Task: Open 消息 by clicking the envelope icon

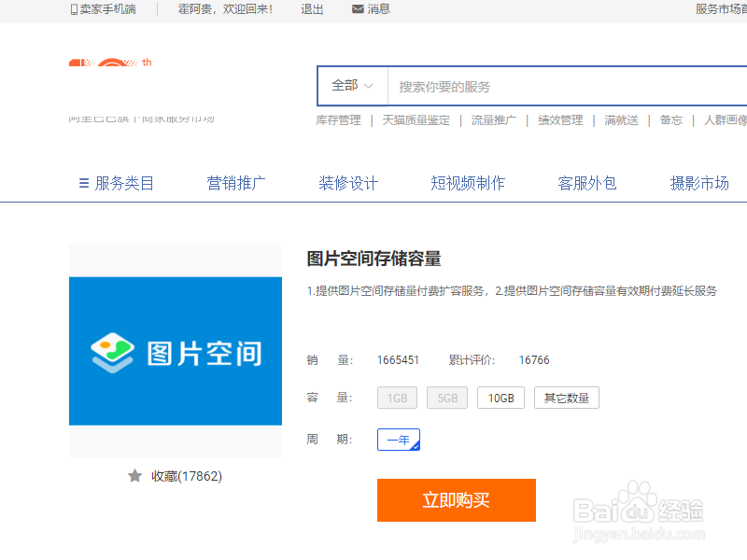Action: click(356, 9)
